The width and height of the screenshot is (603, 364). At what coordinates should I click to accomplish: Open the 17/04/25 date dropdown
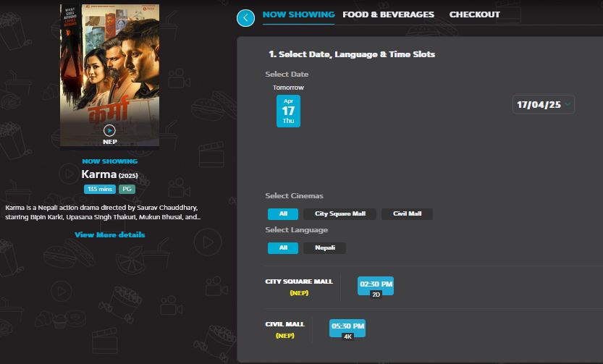point(544,104)
